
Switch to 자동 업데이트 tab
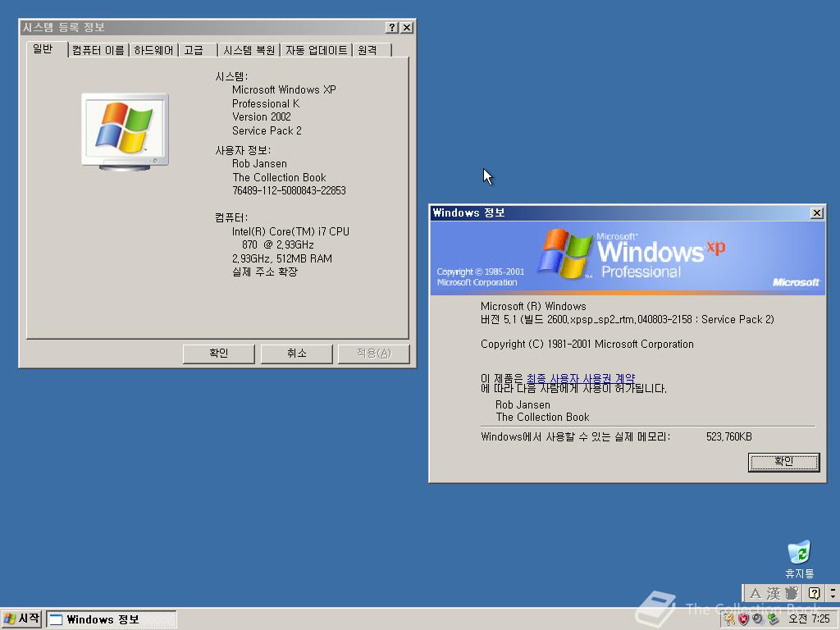[x=316, y=50]
